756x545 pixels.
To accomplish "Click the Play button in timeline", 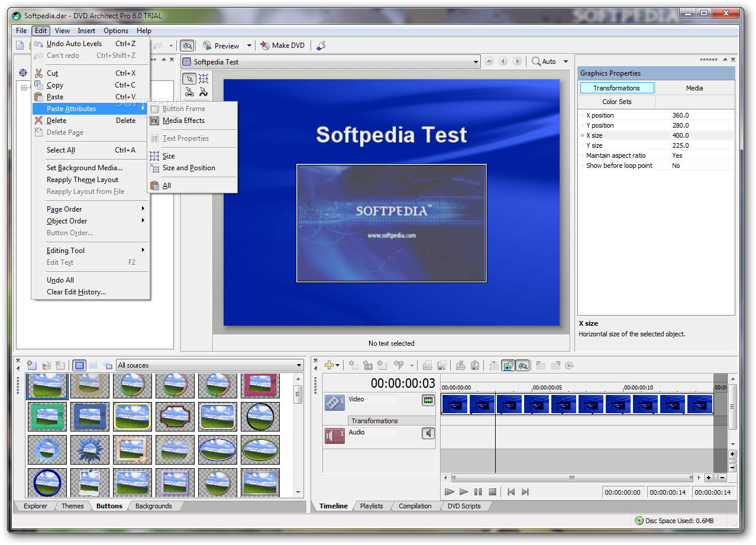I will 464,492.
